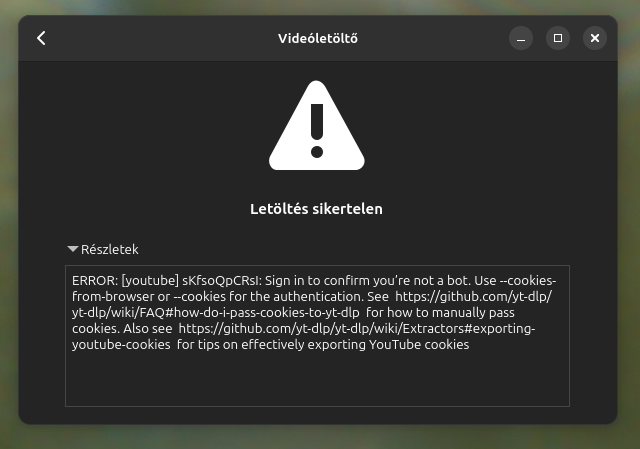Click empty space below the error text
This screenshot has height=449, width=640.
318,380
